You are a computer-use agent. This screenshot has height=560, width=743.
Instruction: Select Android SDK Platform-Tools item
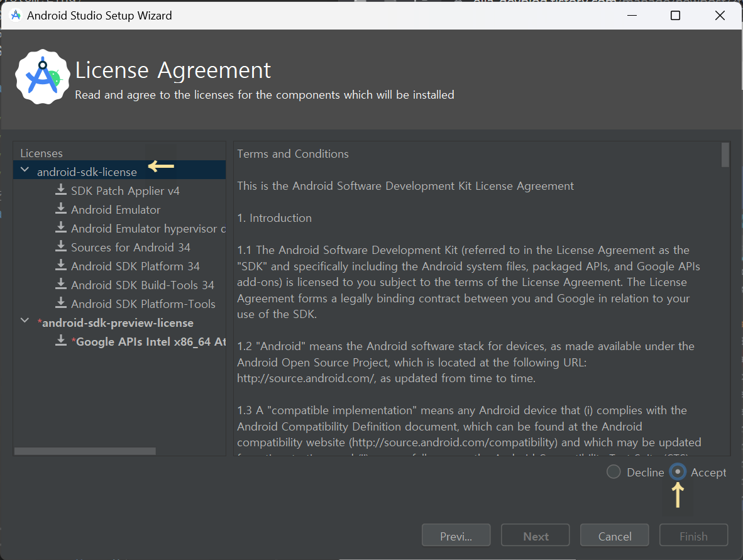pos(143,304)
